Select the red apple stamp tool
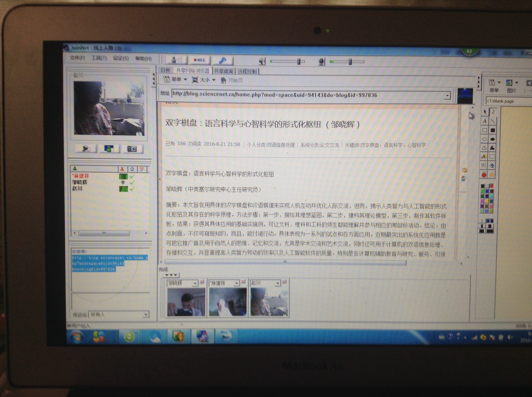The height and width of the screenshot is (397, 532). pyautogui.click(x=484, y=175)
